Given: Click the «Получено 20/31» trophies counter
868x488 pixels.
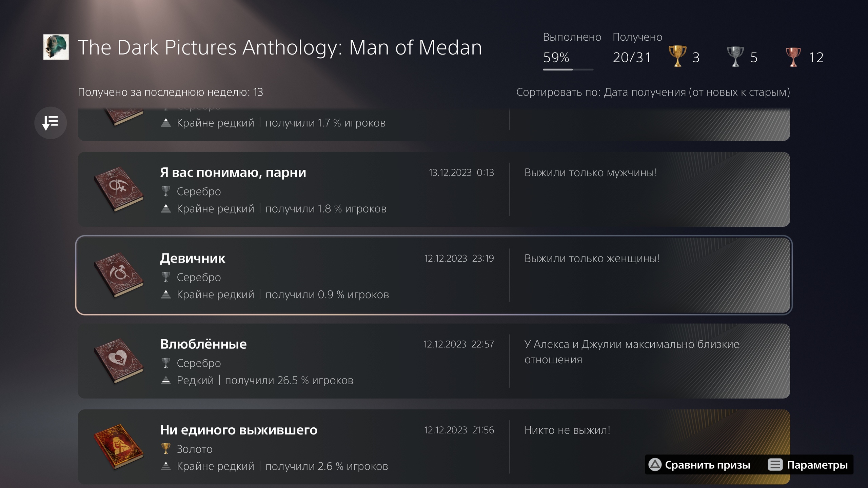Looking at the screenshot, I should point(632,57).
